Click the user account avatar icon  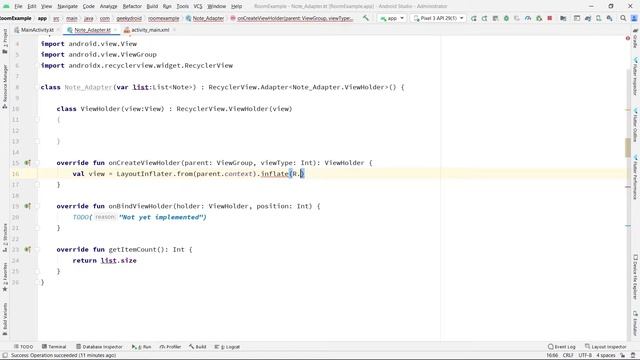click(634, 18)
